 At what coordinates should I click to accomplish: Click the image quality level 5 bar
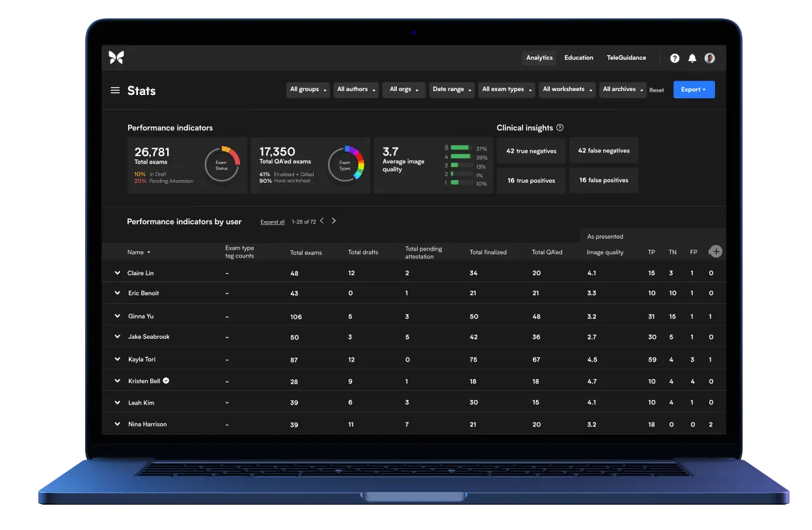pyautogui.click(x=460, y=148)
